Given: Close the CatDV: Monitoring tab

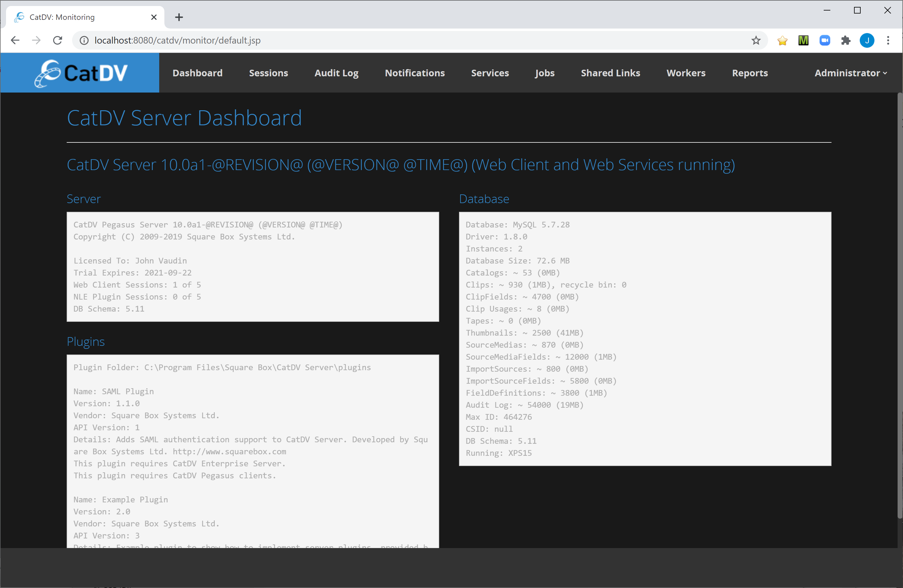Looking at the screenshot, I should [154, 17].
